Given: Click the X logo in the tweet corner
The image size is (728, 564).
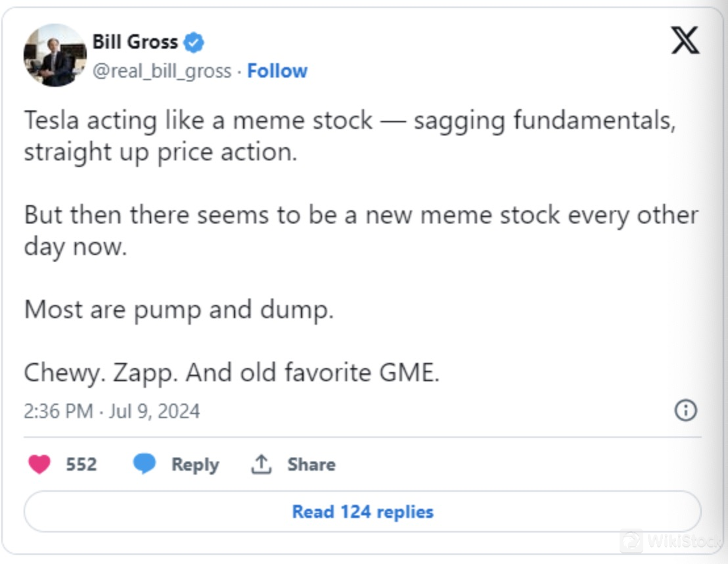Looking at the screenshot, I should pos(685,41).
